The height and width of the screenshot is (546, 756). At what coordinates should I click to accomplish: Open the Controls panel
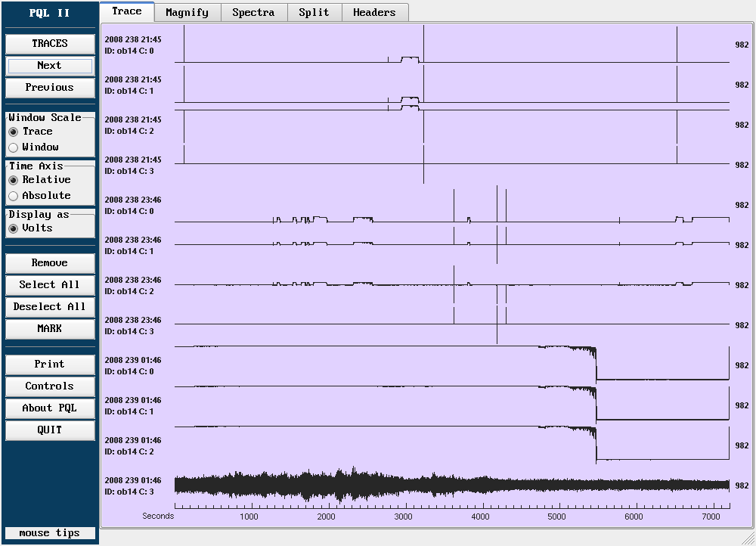coord(50,386)
